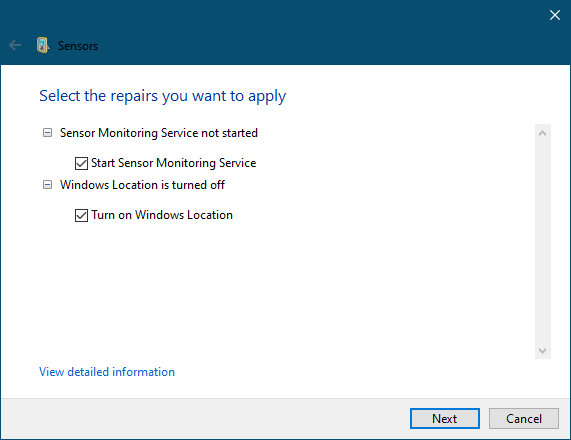
Task: Close the Sensors troubleshooter window
Action: click(x=555, y=15)
